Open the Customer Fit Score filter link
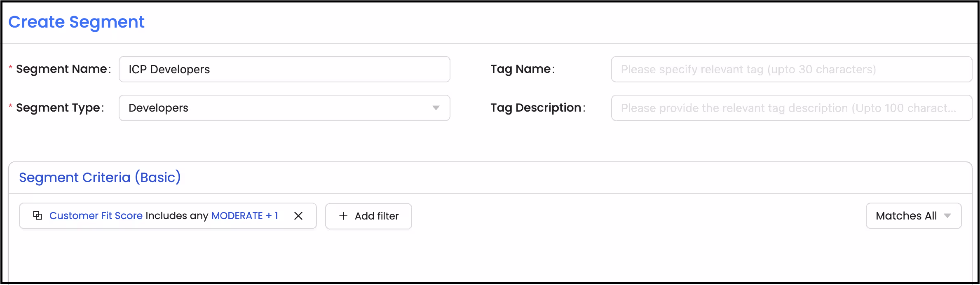This screenshot has width=980, height=285. (96, 215)
